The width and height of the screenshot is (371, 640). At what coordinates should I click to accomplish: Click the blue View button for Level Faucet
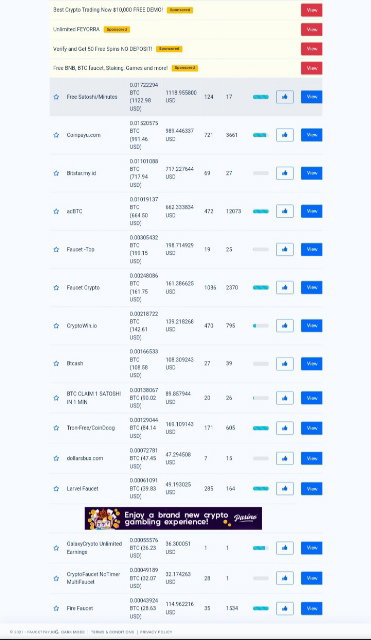point(311,489)
